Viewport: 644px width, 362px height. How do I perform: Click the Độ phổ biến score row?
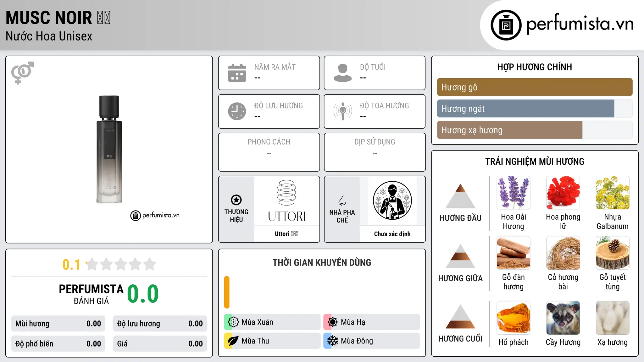pyautogui.click(x=58, y=344)
